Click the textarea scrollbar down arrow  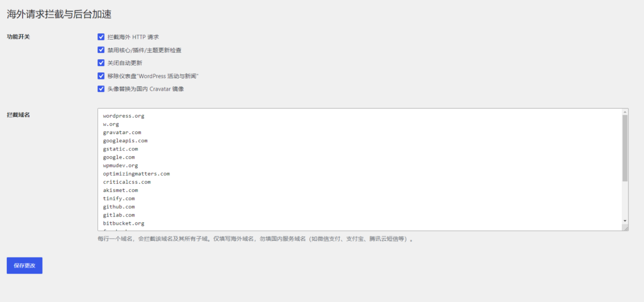(x=625, y=221)
